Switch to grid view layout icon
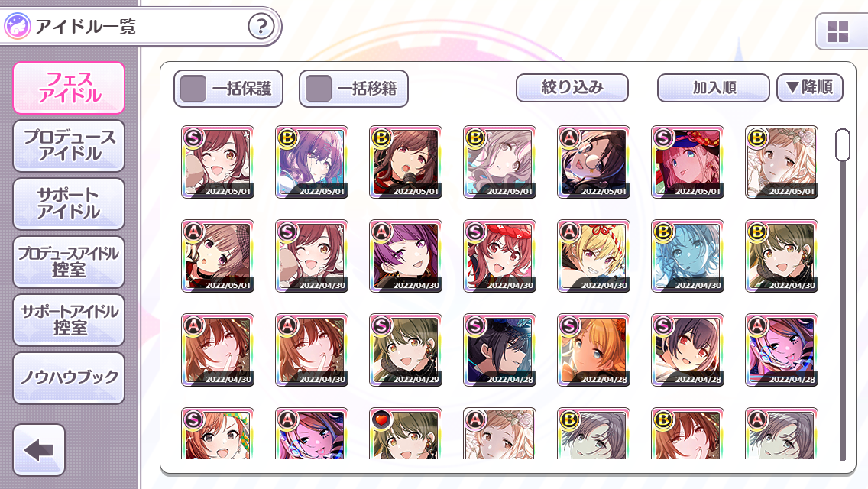The height and width of the screenshot is (489, 868). point(837,32)
